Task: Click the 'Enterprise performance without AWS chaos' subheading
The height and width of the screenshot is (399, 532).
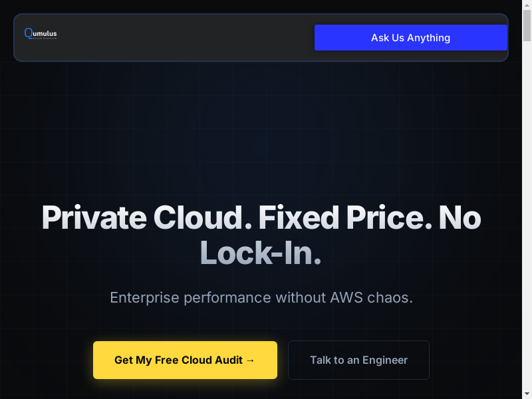Action: [x=261, y=297]
